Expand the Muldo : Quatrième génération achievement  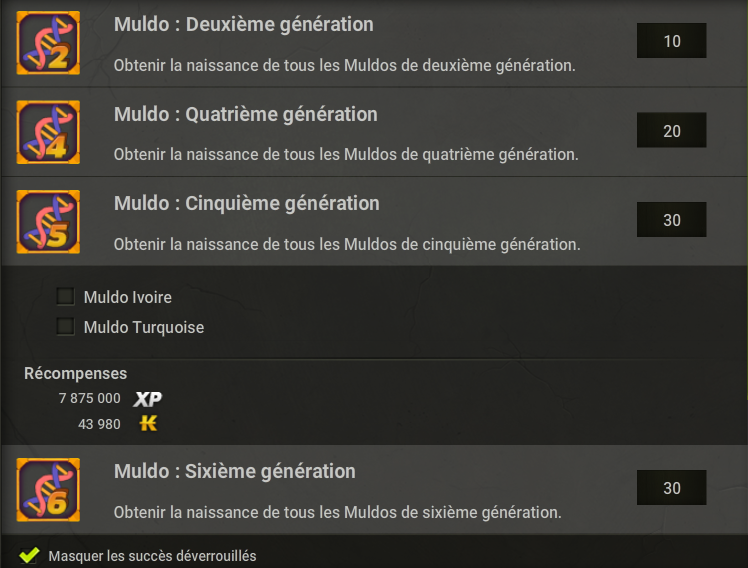(x=374, y=132)
